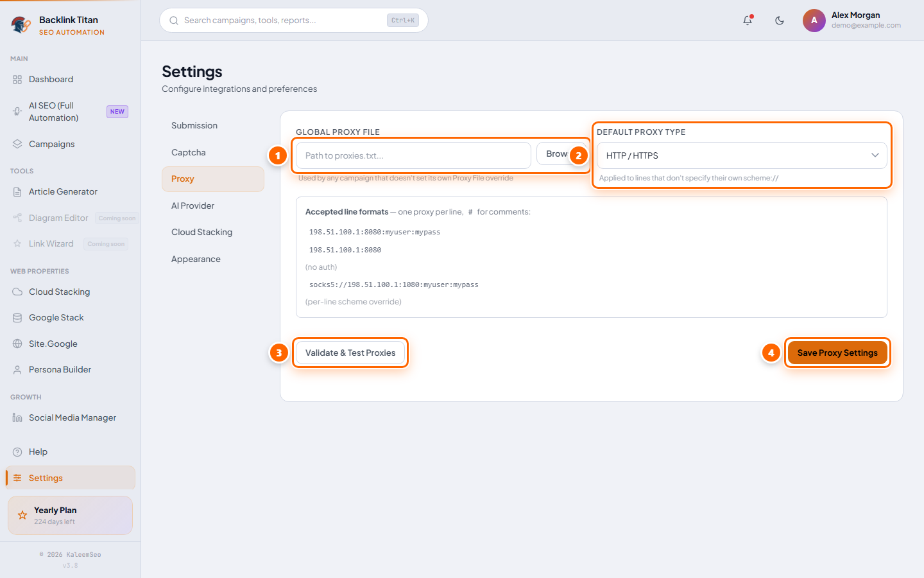Click the v3.8 version label
Viewport: 924px width, 578px height.
tap(71, 566)
